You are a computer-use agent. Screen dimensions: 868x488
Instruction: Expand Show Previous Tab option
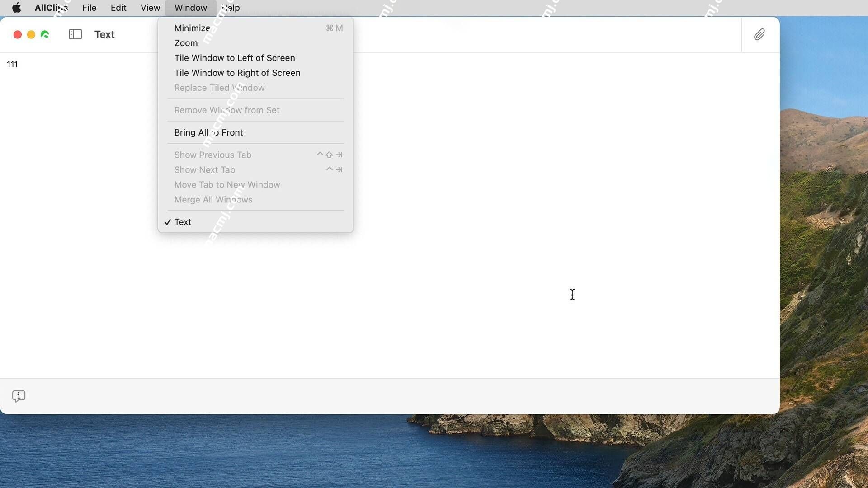[x=212, y=155]
